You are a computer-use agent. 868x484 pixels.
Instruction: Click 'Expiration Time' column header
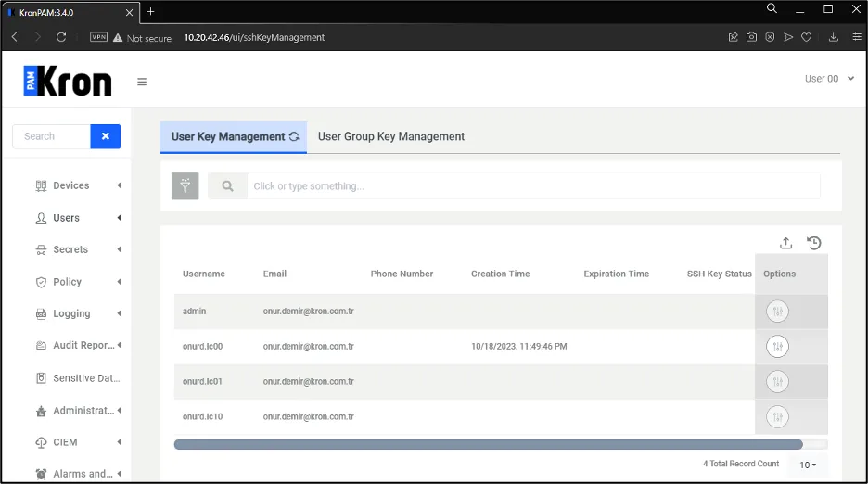(616, 274)
